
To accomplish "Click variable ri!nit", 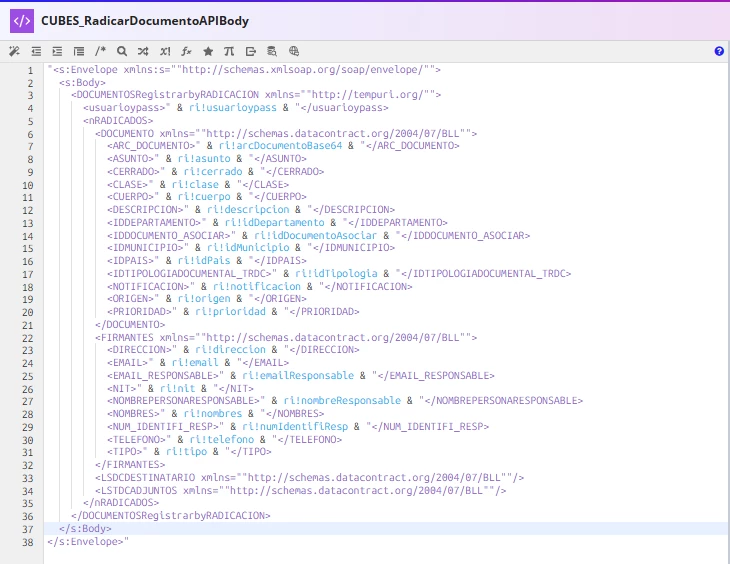I will tap(177, 389).
